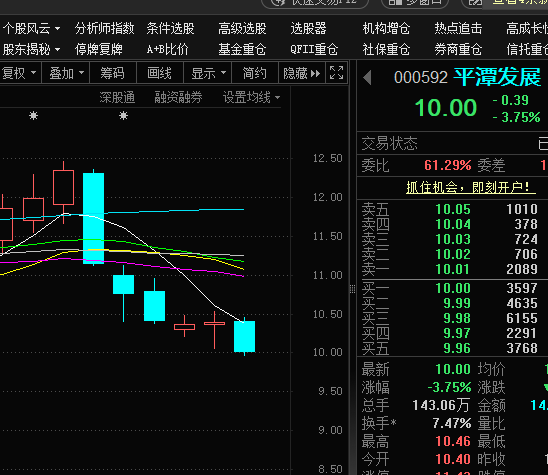Click the panel splitter grip beside order book

click(352, 289)
